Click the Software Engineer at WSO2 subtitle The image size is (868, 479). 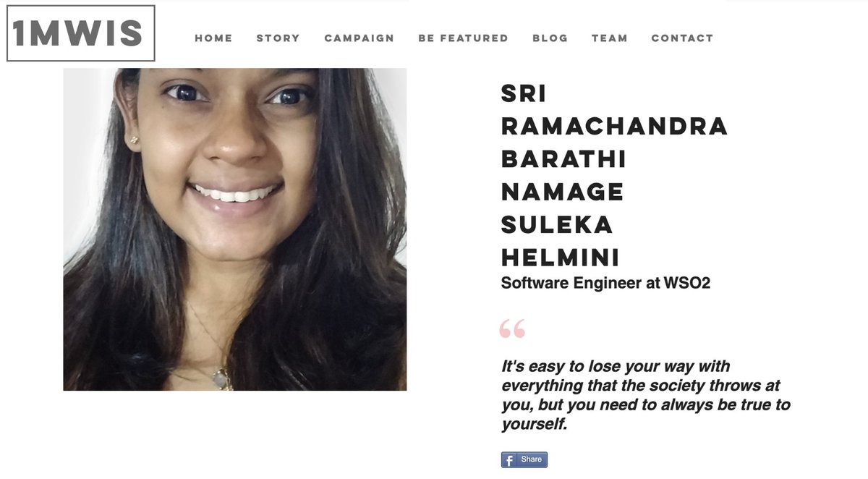(605, 283)
